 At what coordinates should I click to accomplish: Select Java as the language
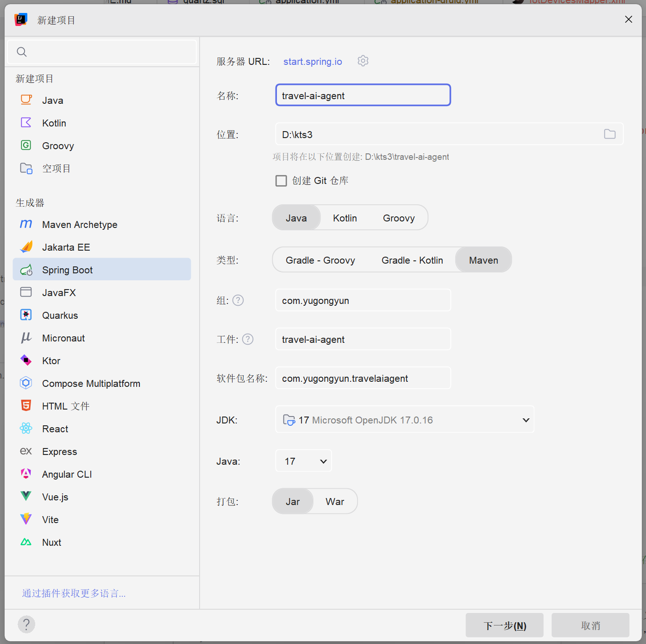click(x=296, y=218)
